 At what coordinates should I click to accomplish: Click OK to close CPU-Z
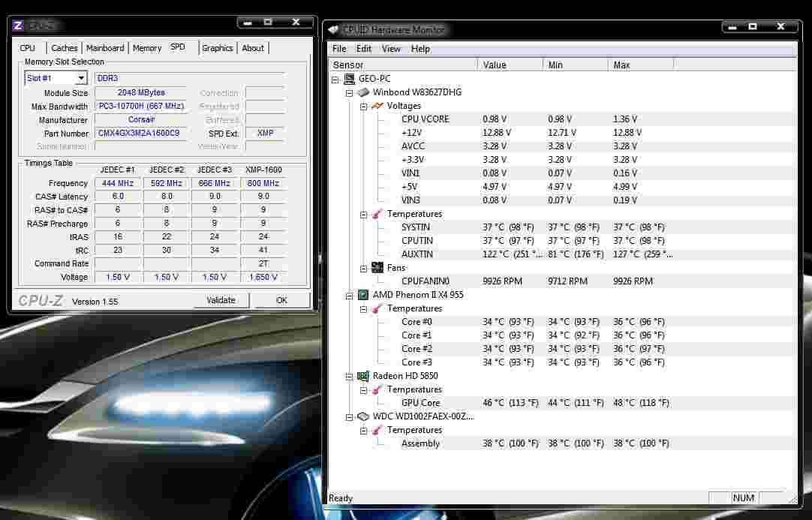[x=281, y=300]
